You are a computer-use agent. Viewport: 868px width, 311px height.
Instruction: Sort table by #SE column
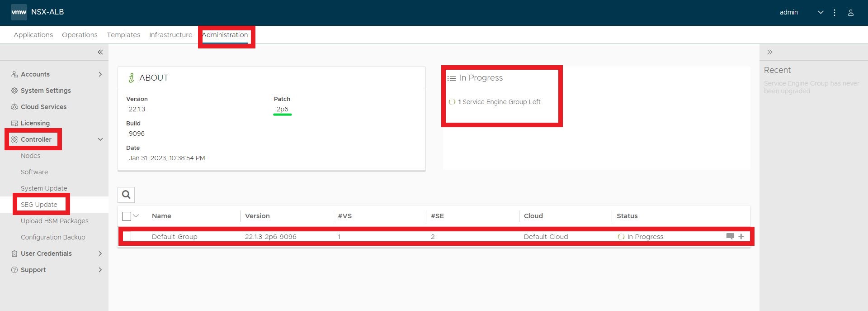pos(437,216)
